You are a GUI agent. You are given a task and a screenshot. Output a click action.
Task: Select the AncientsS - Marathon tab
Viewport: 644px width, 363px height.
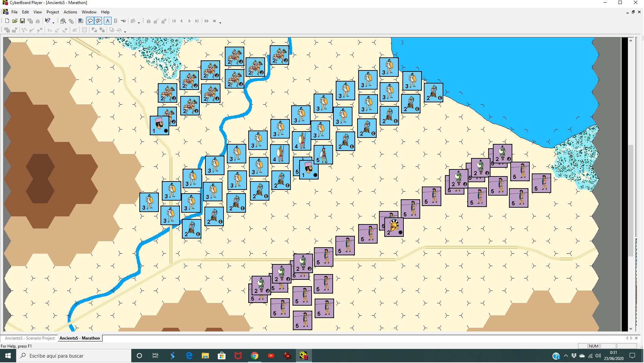pyautogui.click(x=80, y=338)
